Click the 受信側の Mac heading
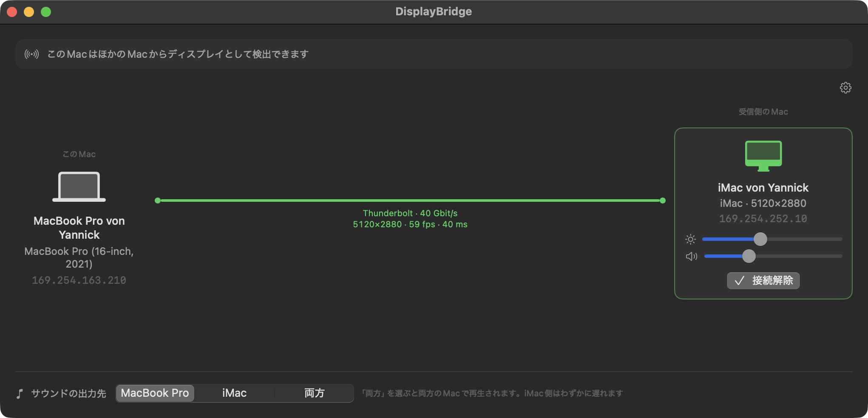Screen dimensions: 868x418 coord(763,112)
